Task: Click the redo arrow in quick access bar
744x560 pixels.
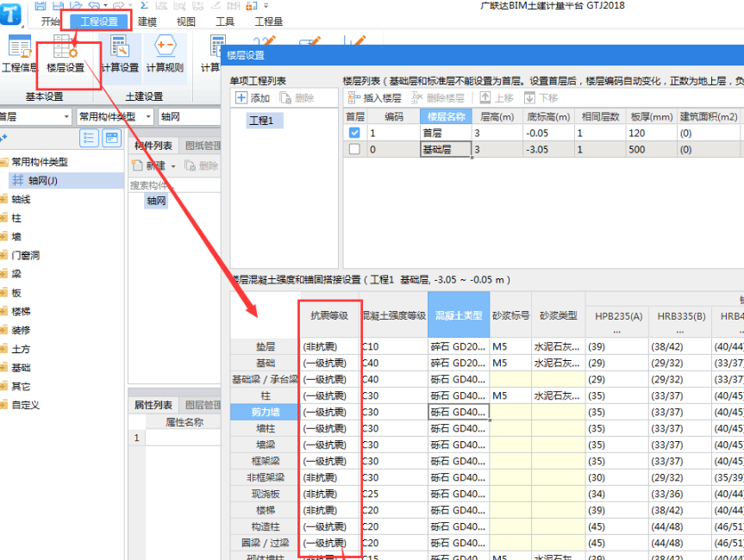Action: [119, 5]
